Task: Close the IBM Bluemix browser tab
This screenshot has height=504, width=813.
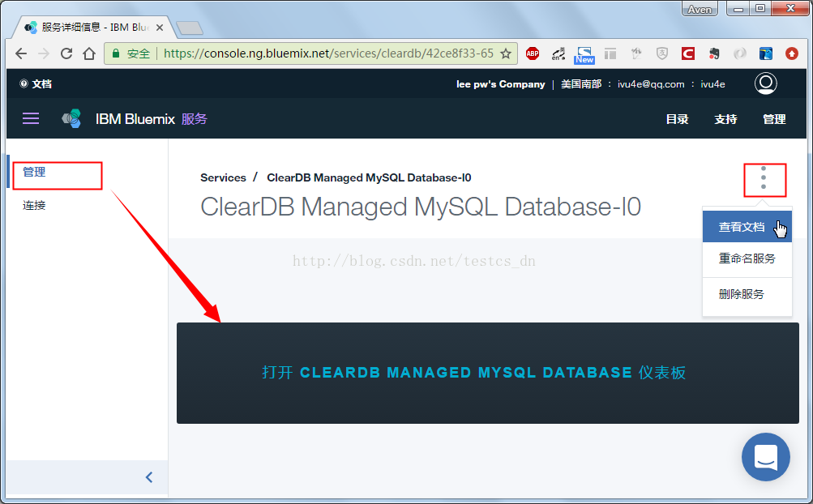Action: [x=160, y=28]
